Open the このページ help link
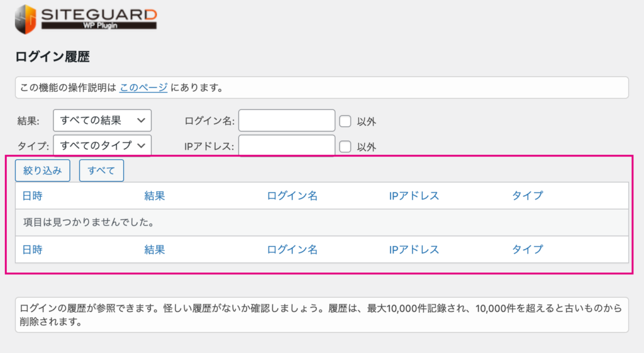 tap(143, 87)
